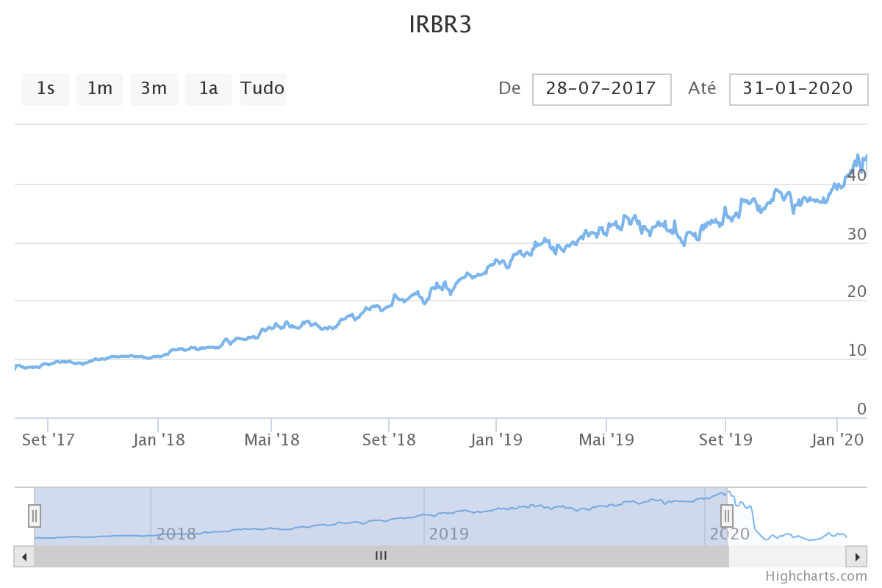Click the scrollbar thumb grip
The height and width of the screenshot is (588, 882).
point(381,556)
